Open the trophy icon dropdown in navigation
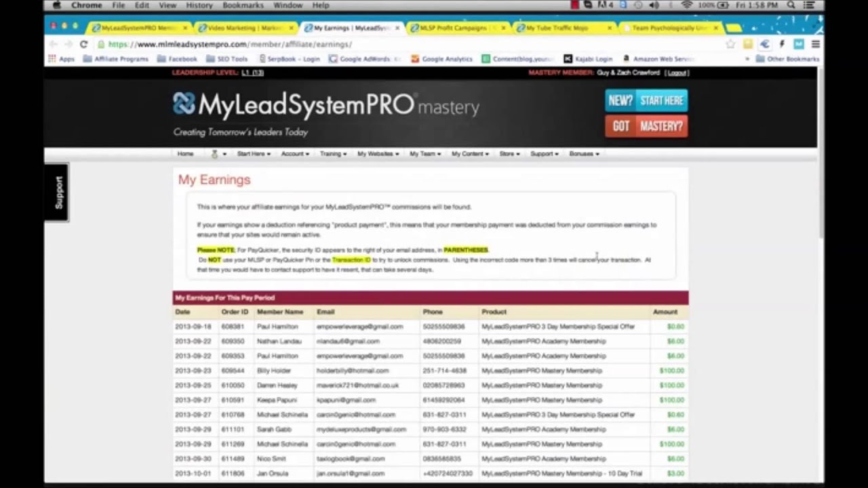 tap(218, 154)
